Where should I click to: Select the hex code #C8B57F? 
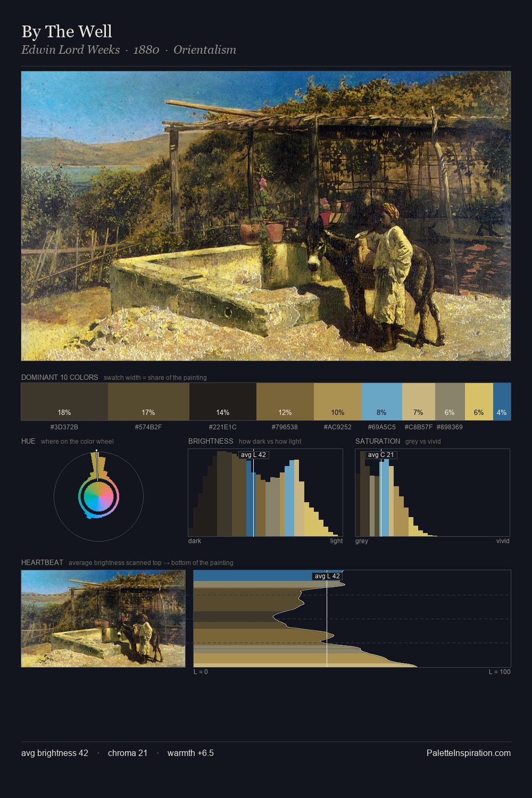[418, 427]
